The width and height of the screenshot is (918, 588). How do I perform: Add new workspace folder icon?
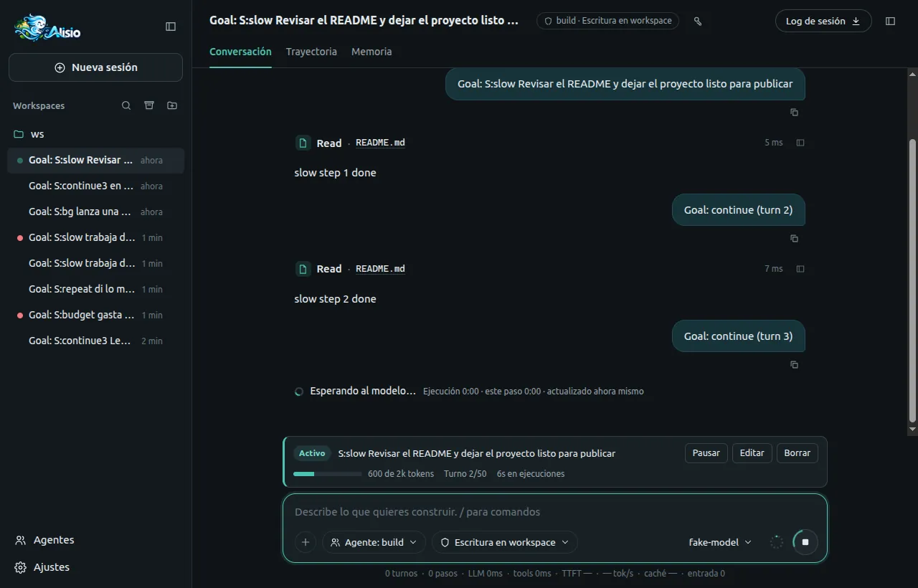coord(172,105)
